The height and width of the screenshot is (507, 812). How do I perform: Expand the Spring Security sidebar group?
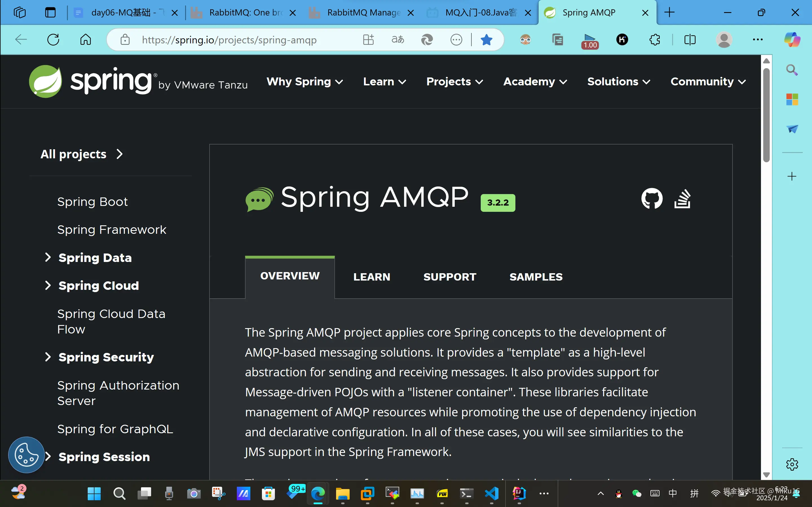(48, 357)
